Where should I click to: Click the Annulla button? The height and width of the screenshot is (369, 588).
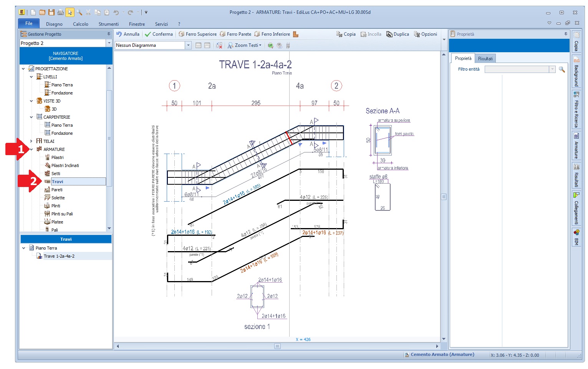pos(128,34)
